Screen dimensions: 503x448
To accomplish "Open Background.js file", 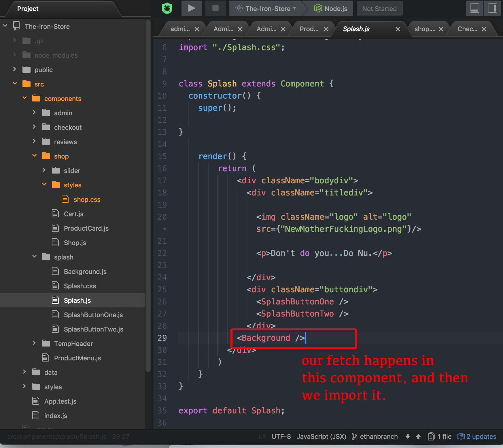I will point(85,272).
